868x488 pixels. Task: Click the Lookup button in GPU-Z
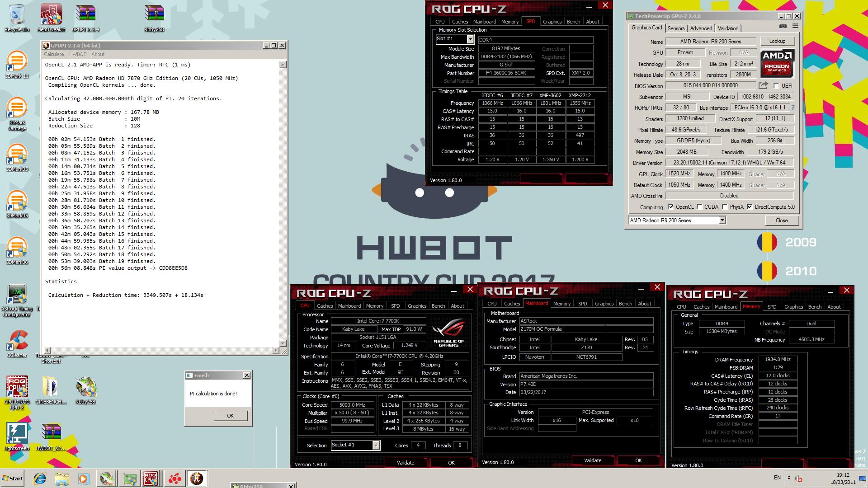(777, 41)
